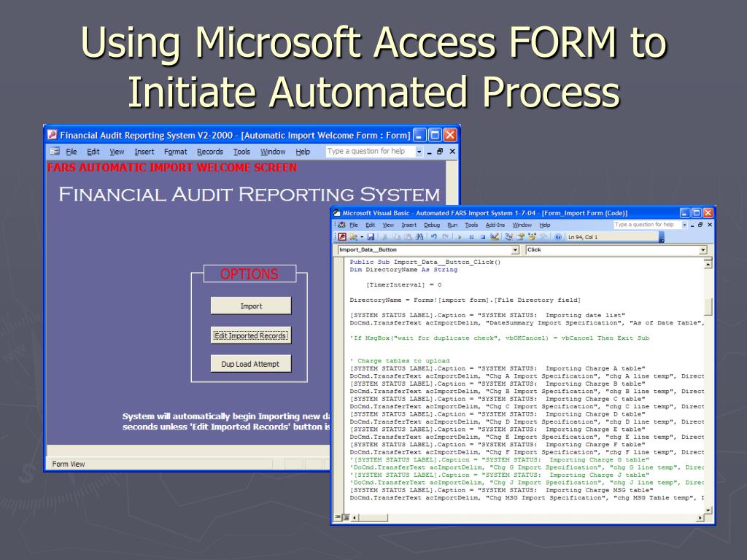
Task: Click VB 'Type a question for help' field
Action: coord(646,225)
